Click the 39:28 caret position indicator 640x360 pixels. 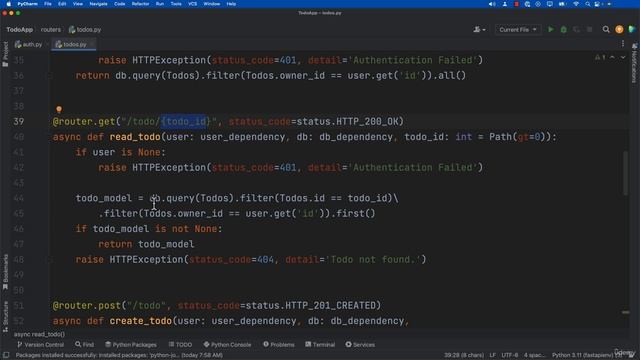pos(464,355)
